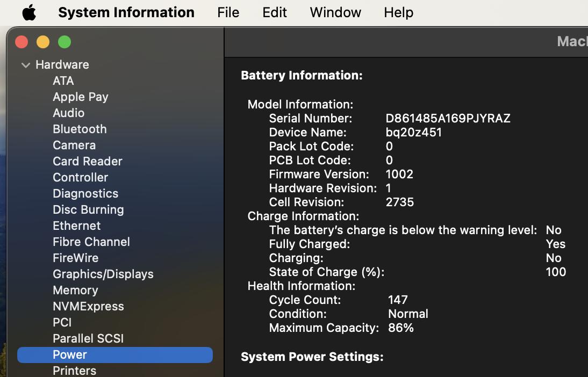
Task: Open the Help menu
Action: [x=399, y=12]
